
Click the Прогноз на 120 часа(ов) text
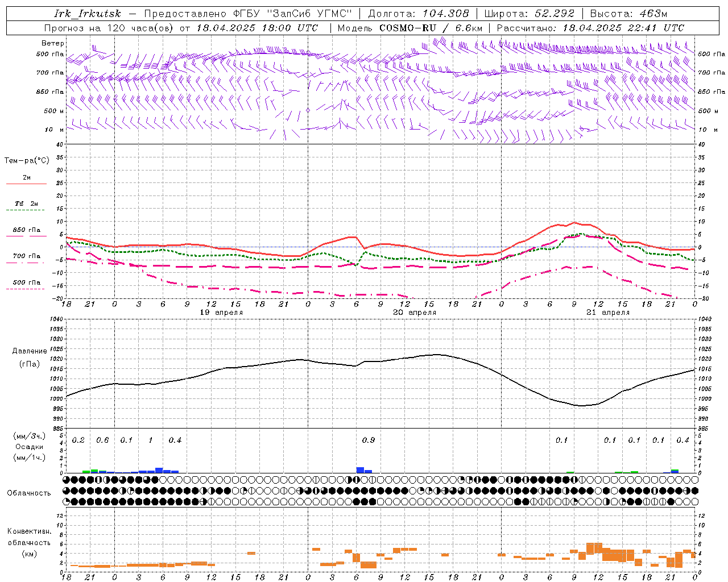[109, 28]
